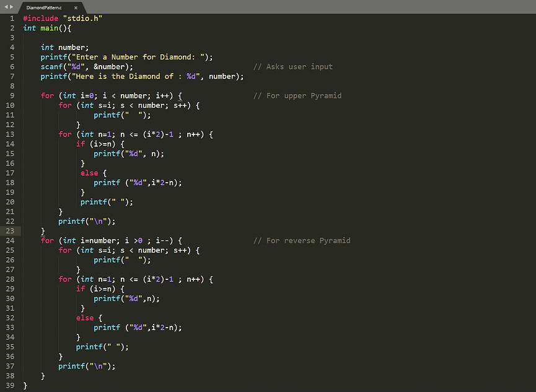
Task: Click "i*2-n" expression on line 18
Action: (162, 183)
